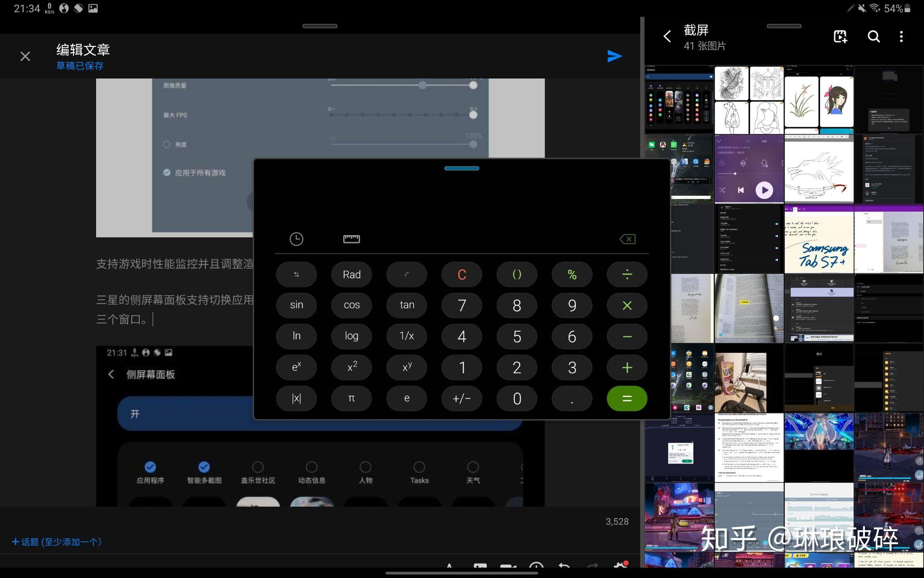Tap the calculator backspace icon
Screen dimensions: 924x578
point(628,239)
